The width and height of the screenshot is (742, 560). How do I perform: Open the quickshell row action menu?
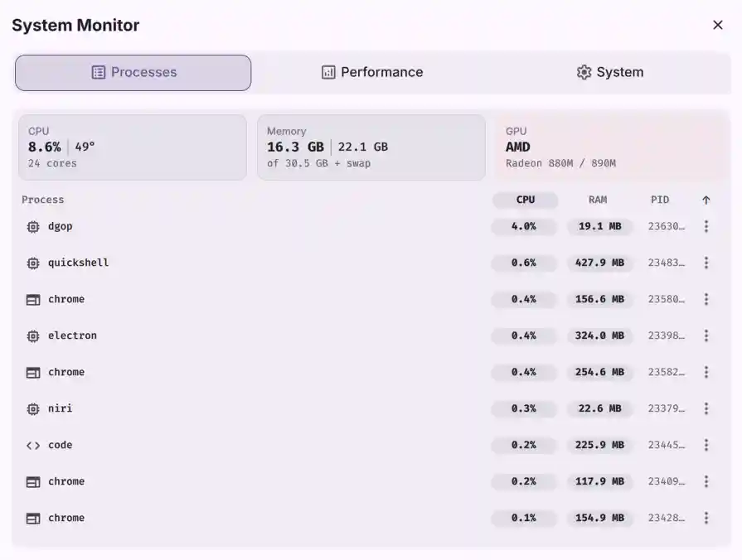[706, 263]
